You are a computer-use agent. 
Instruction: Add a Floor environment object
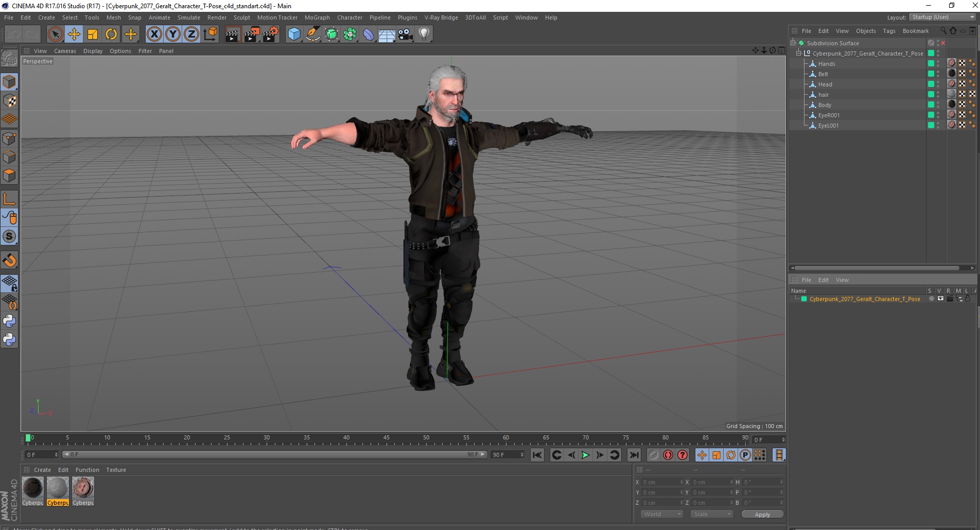pos(387,34)
